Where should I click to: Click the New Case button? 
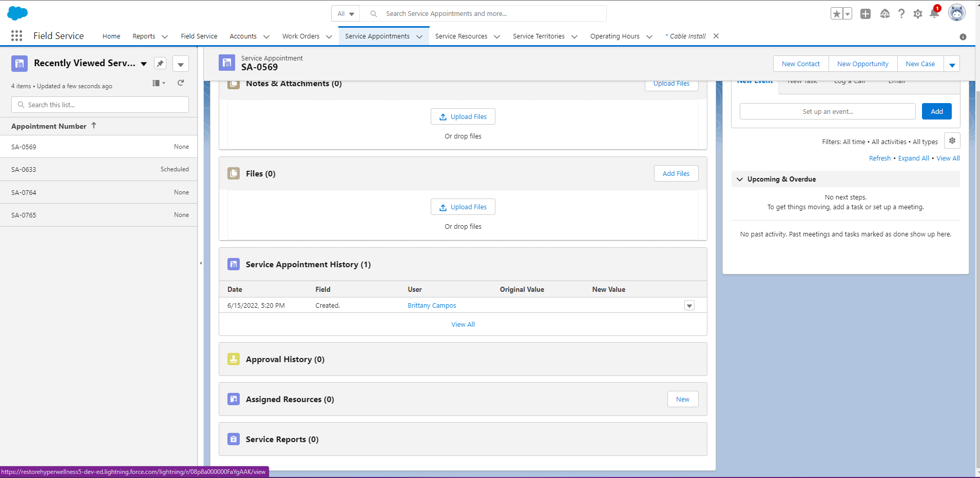pos(920,64)
